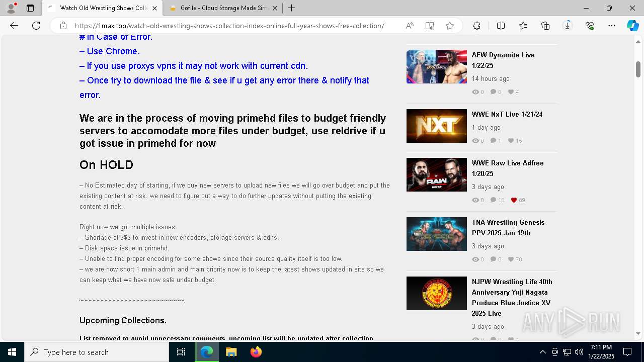Click page vertical scrollbar thumb
644x362 pixels.
tap(638, 69)
